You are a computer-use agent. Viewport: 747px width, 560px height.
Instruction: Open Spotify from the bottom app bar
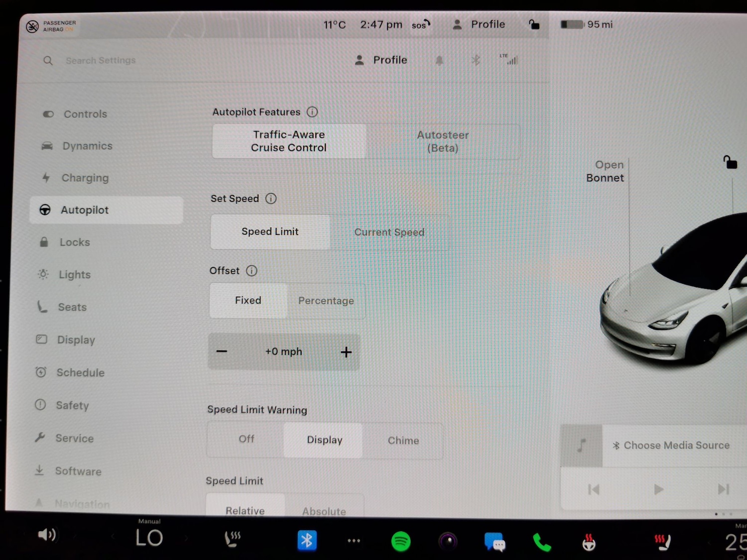(400, 541)
